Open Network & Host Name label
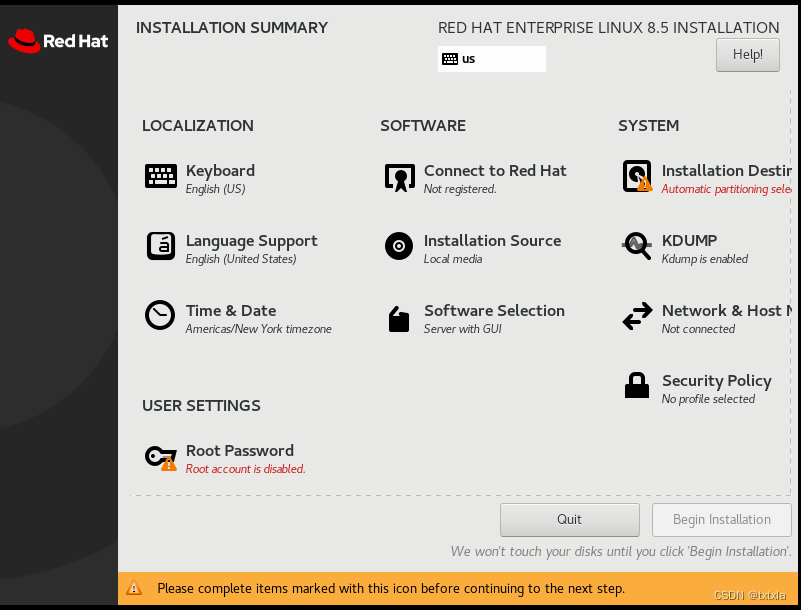The image size is (801, 610). (x=726, y=311)
